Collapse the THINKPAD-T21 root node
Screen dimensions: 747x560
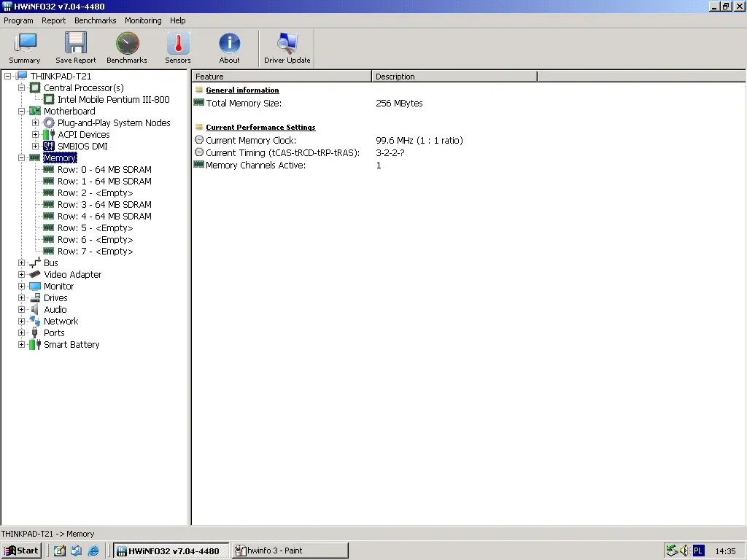point(7,76)
